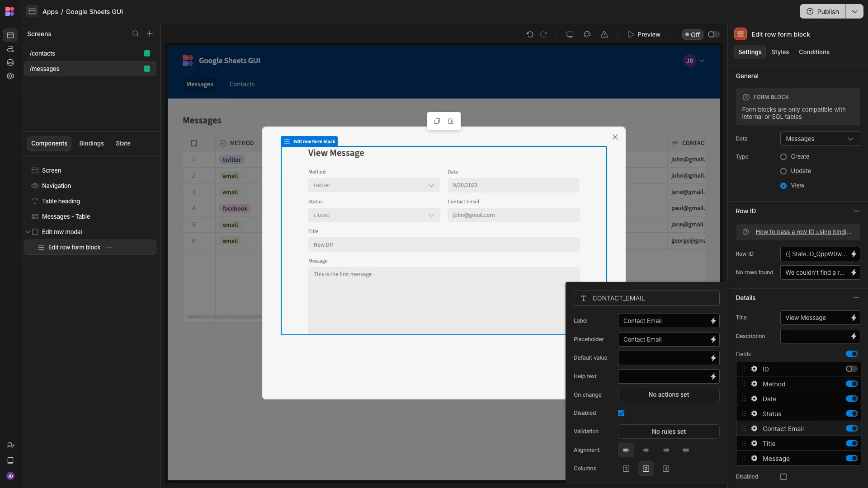Search screens with the magnifier icon
Screen dimensions: 868x488
click(136, 34)
